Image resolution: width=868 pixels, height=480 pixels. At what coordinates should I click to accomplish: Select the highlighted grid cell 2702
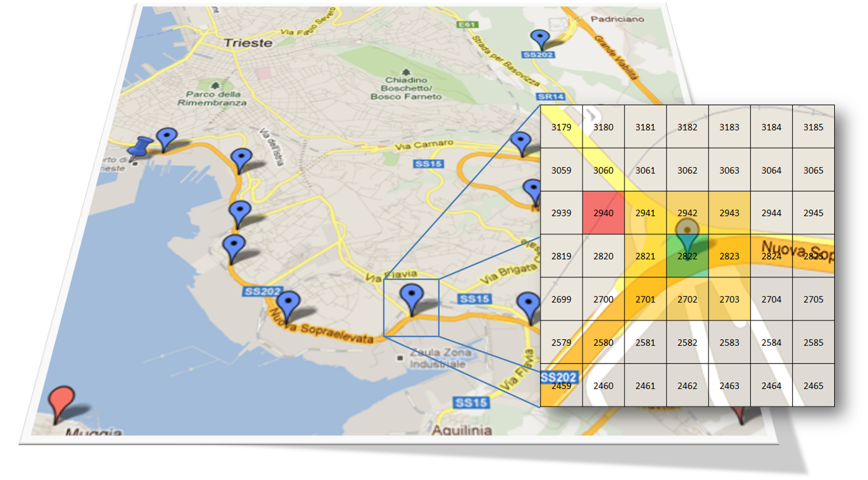687,299
